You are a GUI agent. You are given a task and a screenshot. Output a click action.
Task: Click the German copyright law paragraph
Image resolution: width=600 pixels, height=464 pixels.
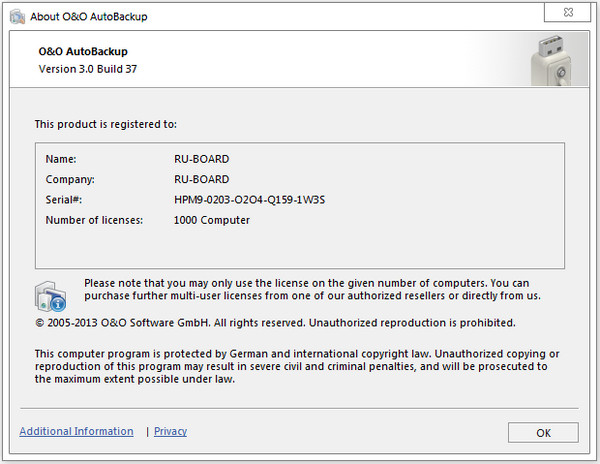[296, 366]
